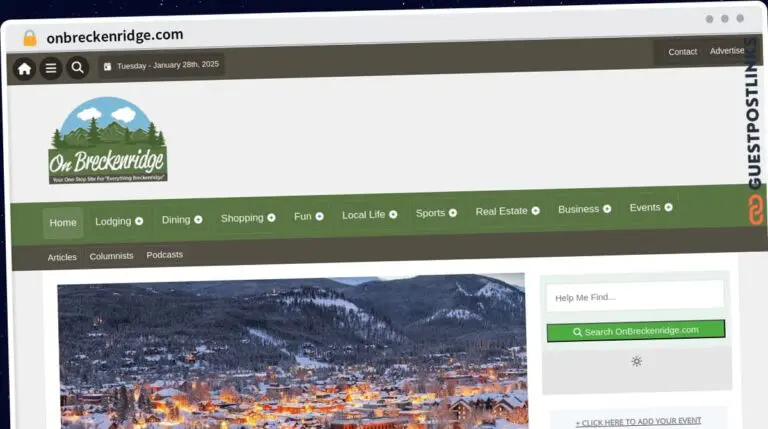Screen dimensions: 768x429
Task: Click the Breckenridge town night photo
Action: click(292, 353)
